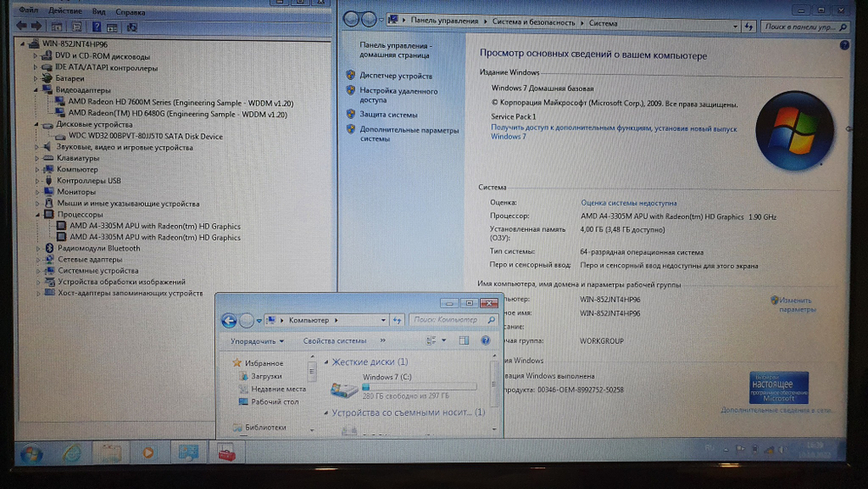Open Диспетчер устройств link in System window
The width and height of the screenshot is (868, 489).
(396, 76)
